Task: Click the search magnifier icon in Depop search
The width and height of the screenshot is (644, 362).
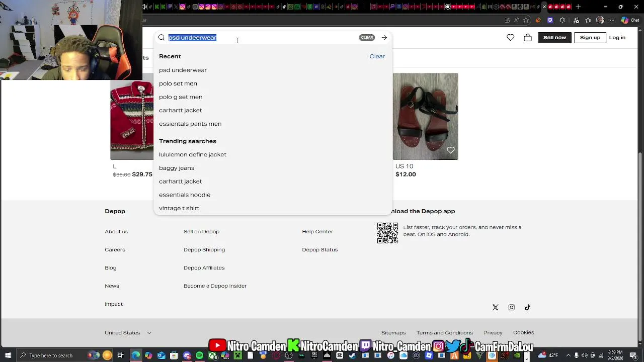Action: (162, 38)
